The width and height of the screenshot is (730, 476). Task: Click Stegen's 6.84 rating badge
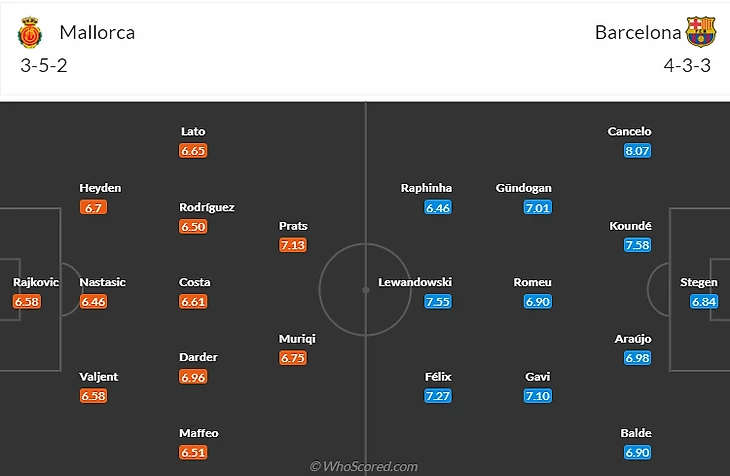coord(704,301)
